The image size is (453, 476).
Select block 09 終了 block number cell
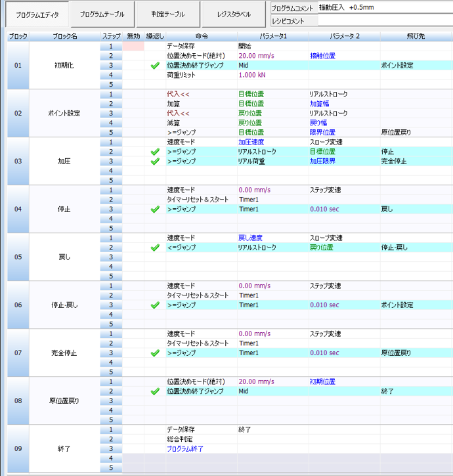click(x=18, y=449)
